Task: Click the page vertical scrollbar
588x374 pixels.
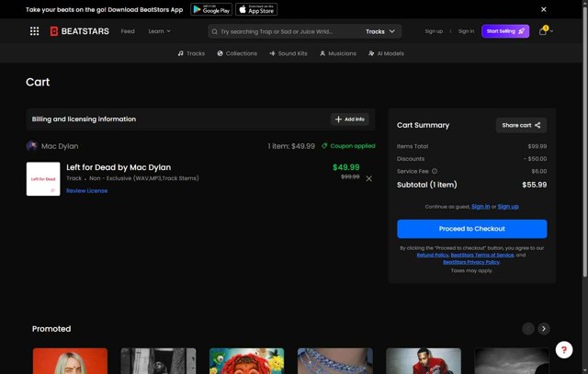Action: 584,142
